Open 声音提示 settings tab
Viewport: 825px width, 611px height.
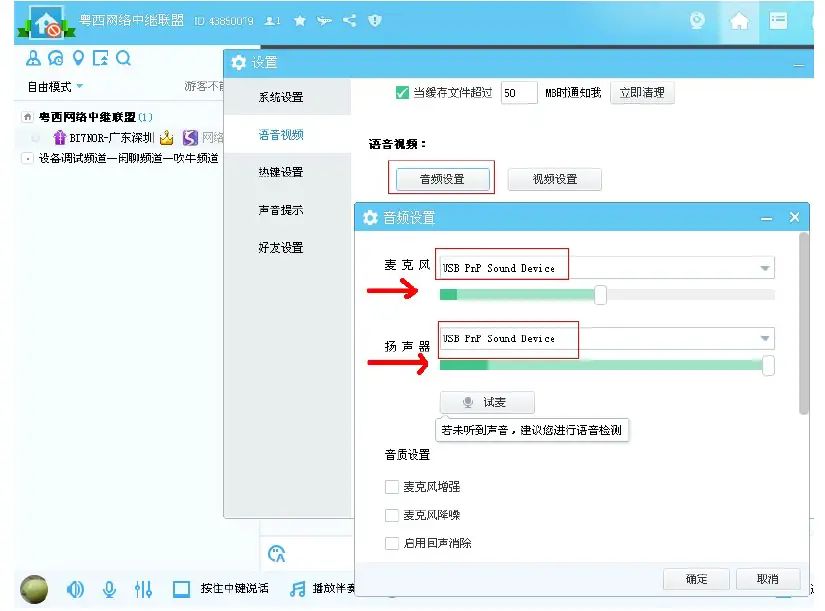click(x=281, y=210)
